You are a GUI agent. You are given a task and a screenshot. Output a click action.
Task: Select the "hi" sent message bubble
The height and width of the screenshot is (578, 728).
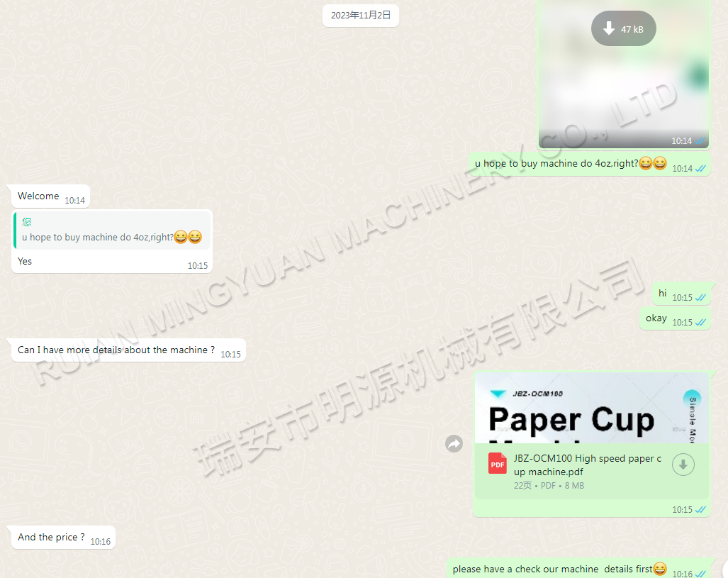662,294
